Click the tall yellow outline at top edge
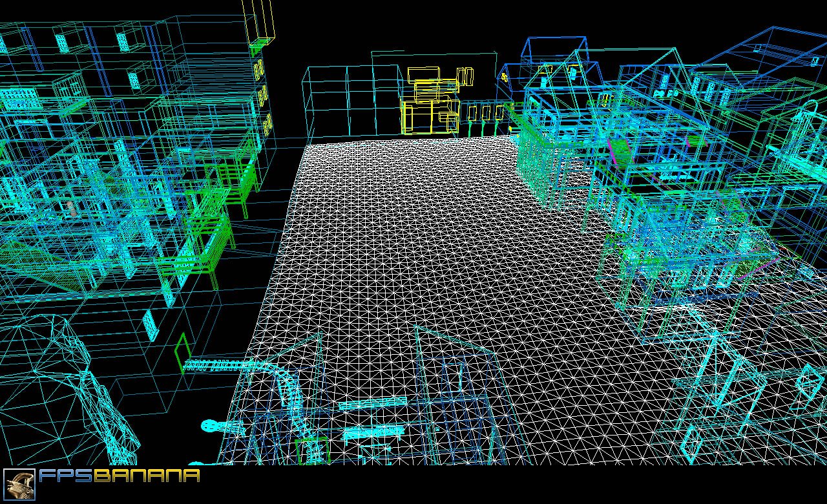The width and height of the screenshot is (827, 504). point(258,19)
